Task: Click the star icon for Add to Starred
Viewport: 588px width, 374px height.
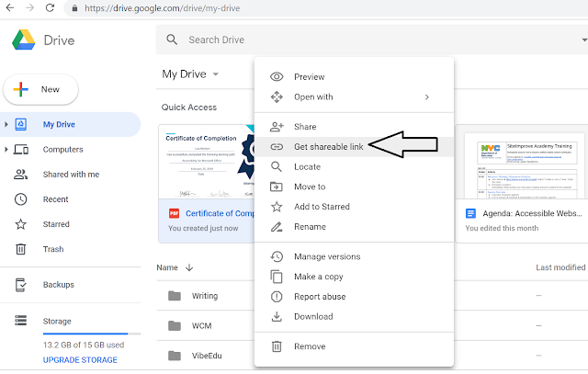Action: (277, 207)
